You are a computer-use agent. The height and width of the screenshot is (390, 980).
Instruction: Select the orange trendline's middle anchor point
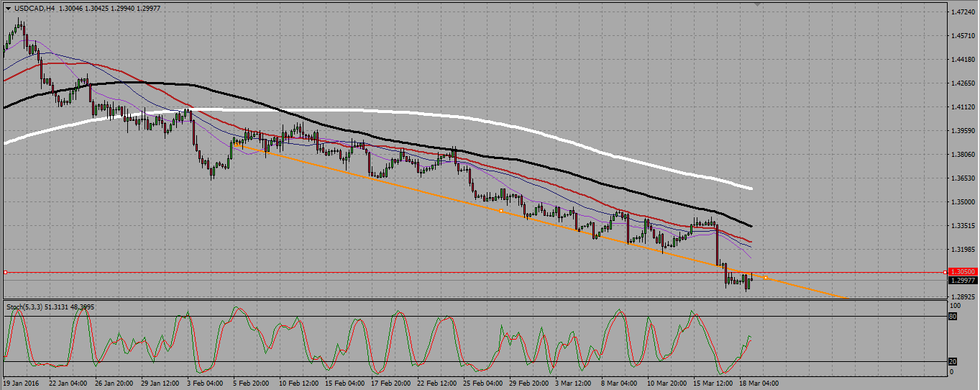[500, 210]
